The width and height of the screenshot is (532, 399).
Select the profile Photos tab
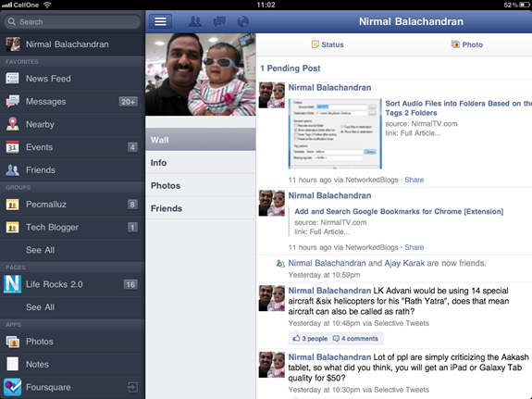pyautogui.click(x=201, y=185)
